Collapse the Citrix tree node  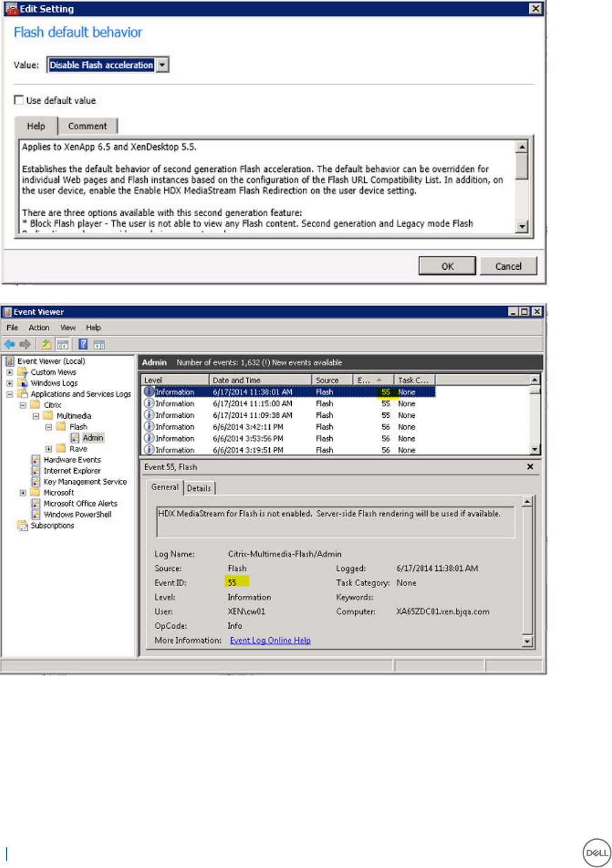(x=22, y=405)
